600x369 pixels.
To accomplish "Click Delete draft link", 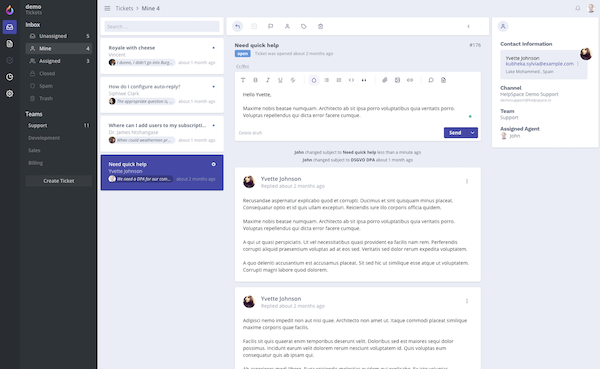I will pyautogui.click(x=250, y=133).
